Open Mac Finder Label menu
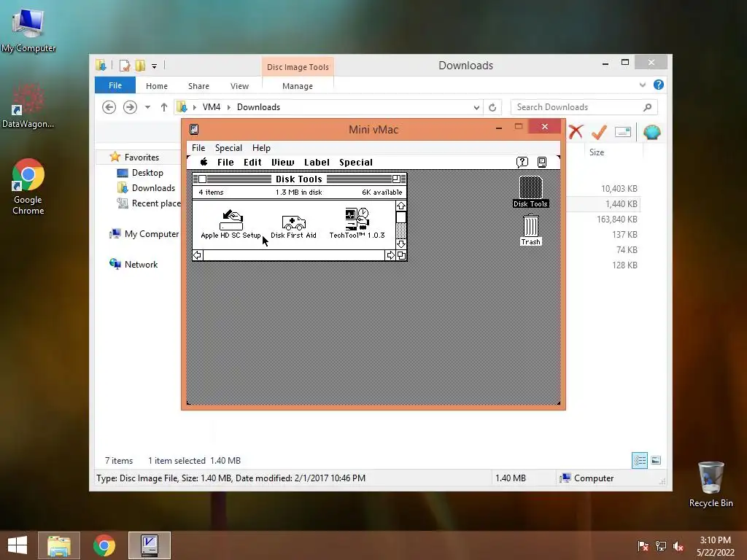The height and width of the screenshot is (560, 747). point(317,162)
